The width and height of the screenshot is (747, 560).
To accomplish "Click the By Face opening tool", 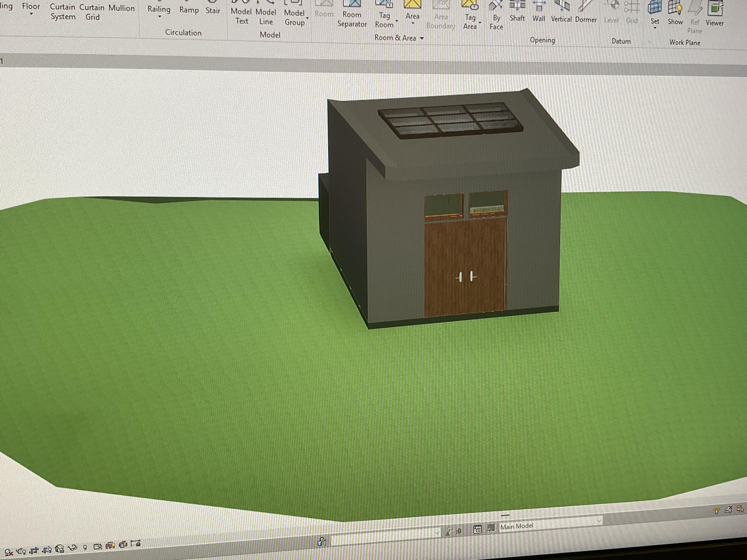I will (496, 16).
